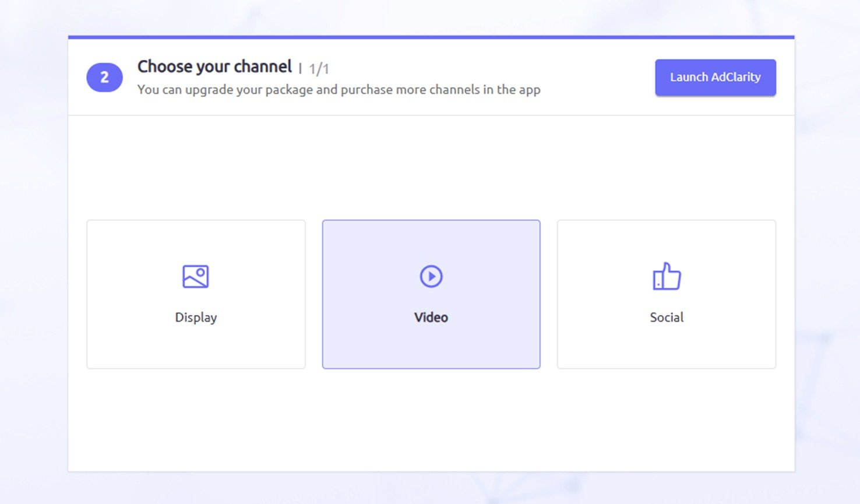Click the 'Social' label text

[x=666, y=317]
